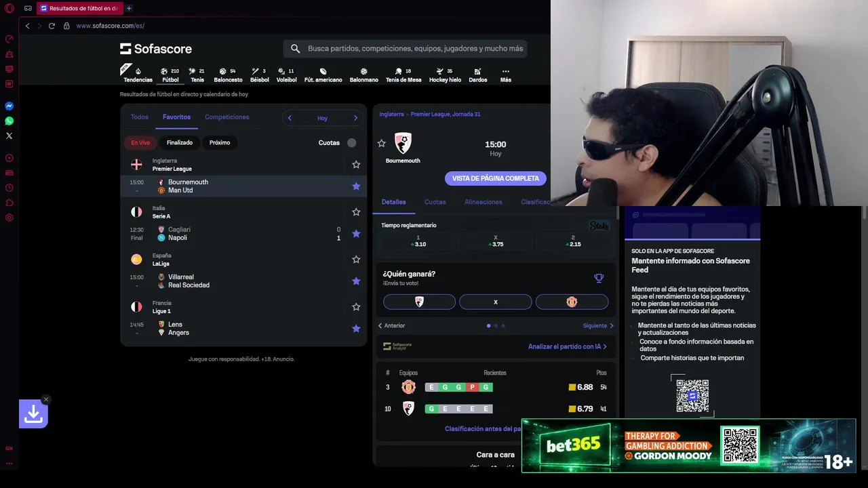The width and height of the screenshot is (868, 488).
Task: Go to Siguiente card
Action: pos(598,326)
